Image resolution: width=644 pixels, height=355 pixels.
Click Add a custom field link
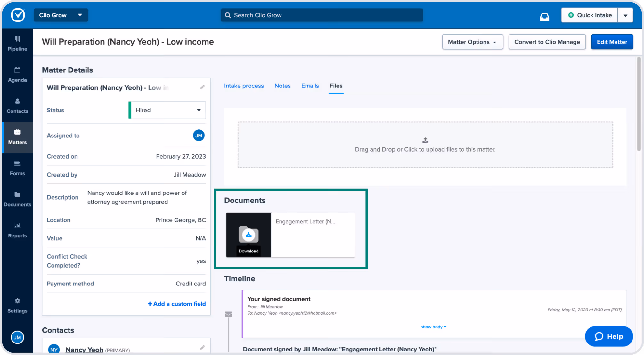coord(176,304)
